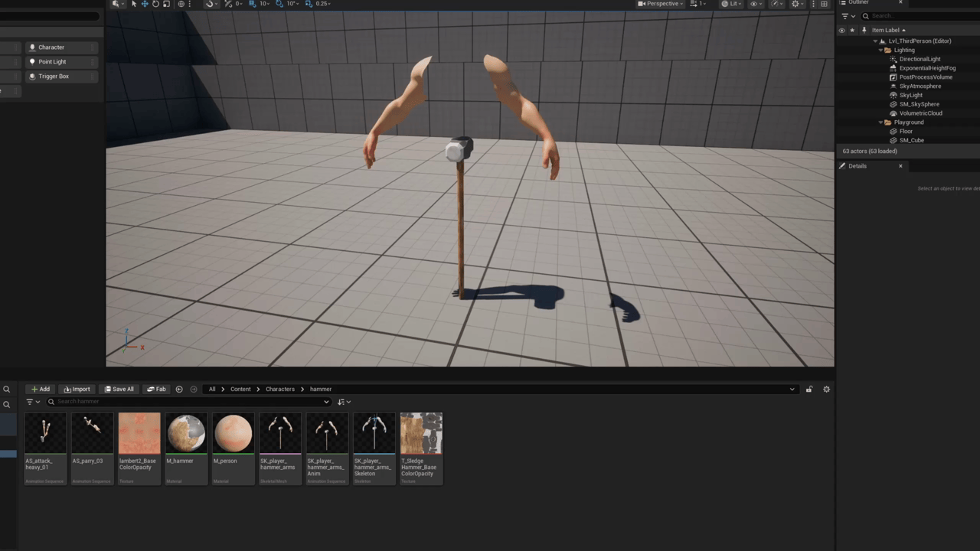The image size is (980, 551).
Task: Switch to the Details tab
Action: click(857, 166)
